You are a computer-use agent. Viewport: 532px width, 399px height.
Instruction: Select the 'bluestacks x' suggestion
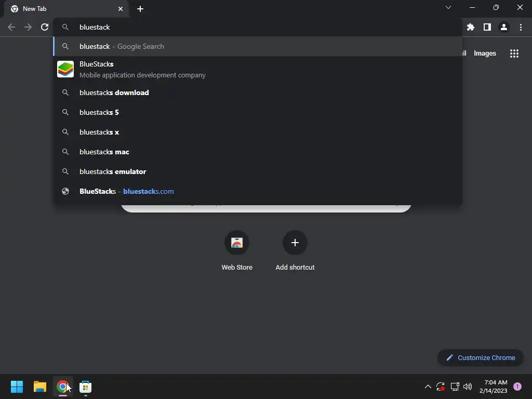pyautogui.click(x=258, y=132)
